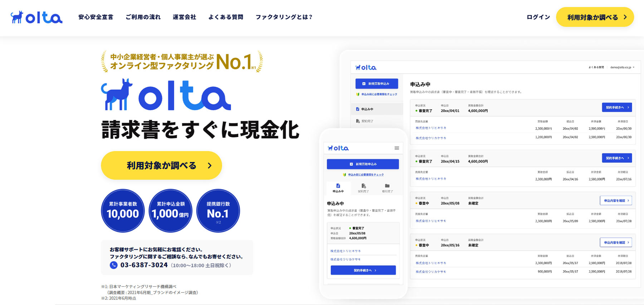
Task: Click the plus icon on phone 新規買取申込み button
Action: click(351, 164)
